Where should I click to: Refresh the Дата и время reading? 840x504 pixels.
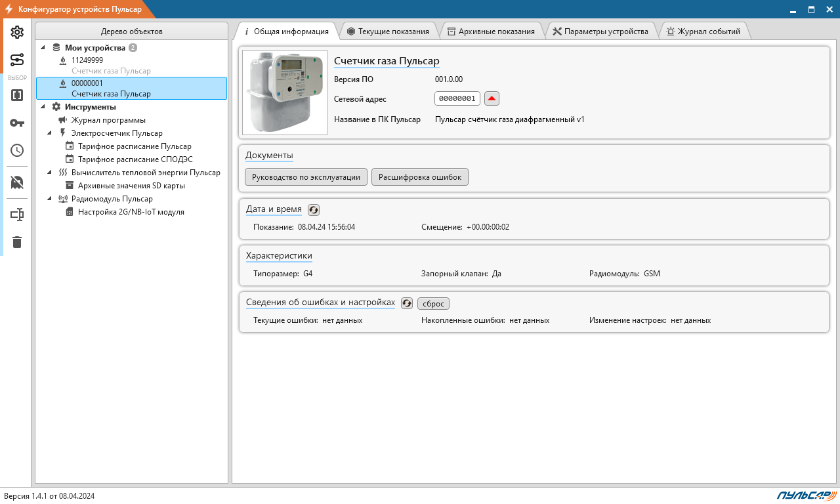coord(314,209)
